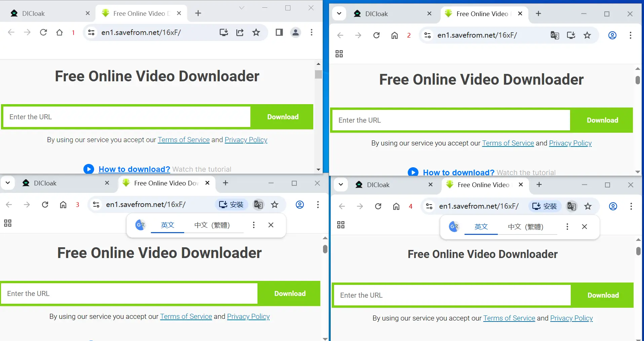Click the share icon in the top-left window's address bar
The height and width of the screenshot is (341, 644).
tap(240, 32)
